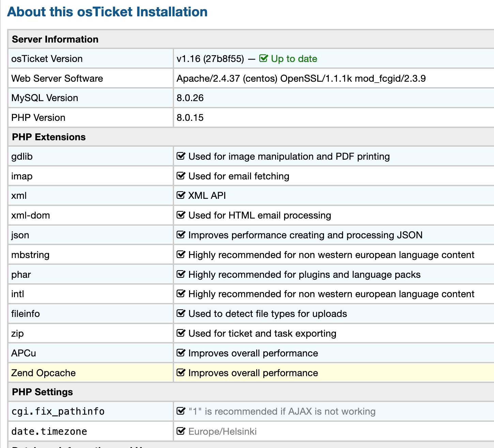Viewport: 494px width, 448px height.
Task: Click the check icon in the fileinfo row
Action: [181, 314]
